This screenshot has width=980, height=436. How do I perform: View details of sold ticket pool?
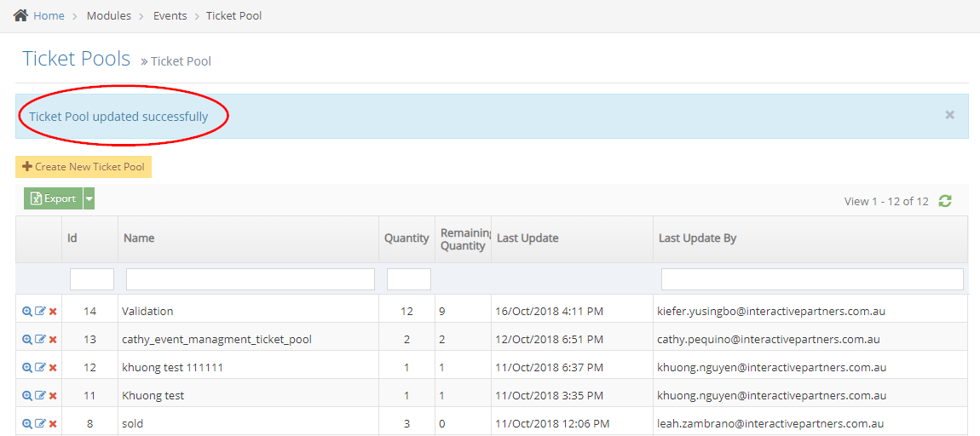[27, 424]
